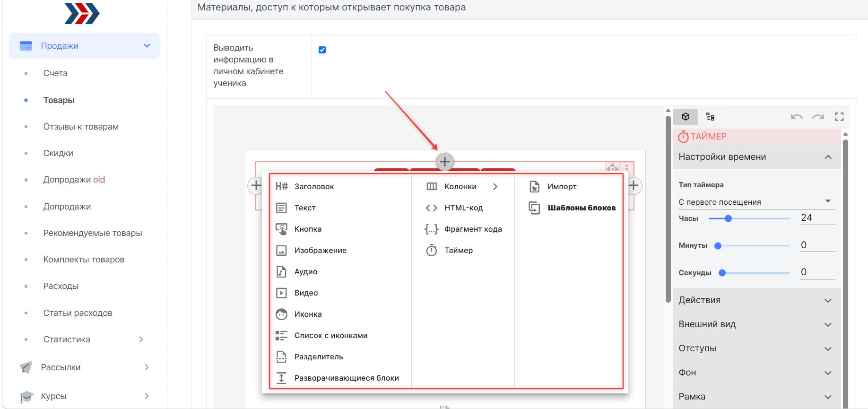Collapse the Настройки времени section

tap(756, 157)
